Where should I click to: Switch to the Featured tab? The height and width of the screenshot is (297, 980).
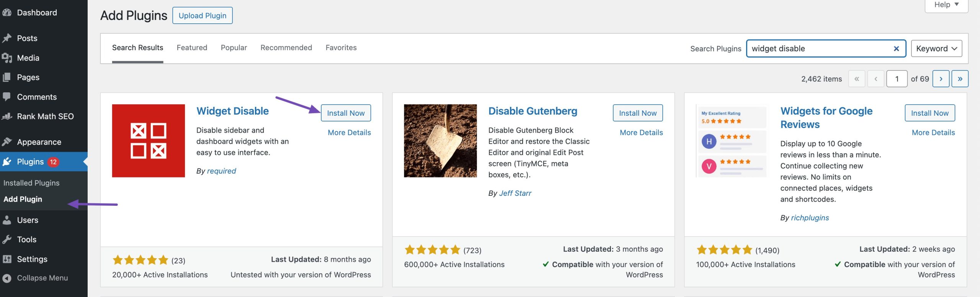[x=192, y=48]
